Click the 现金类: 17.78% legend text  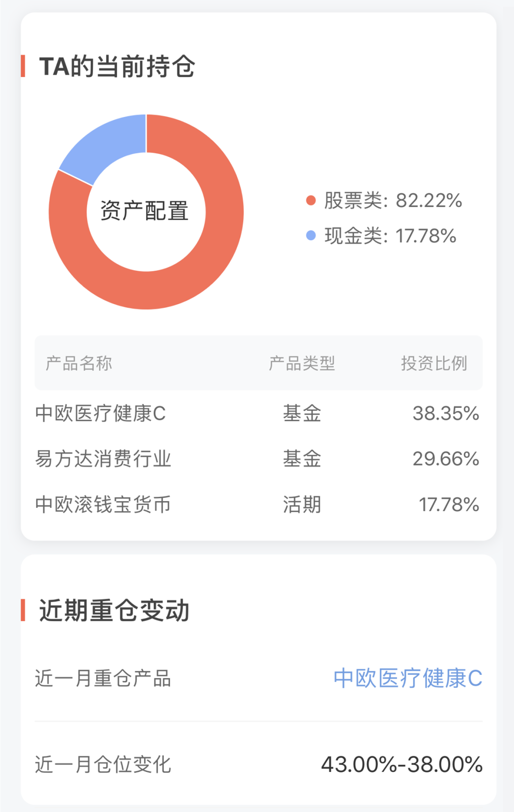(x=390, y=236)
